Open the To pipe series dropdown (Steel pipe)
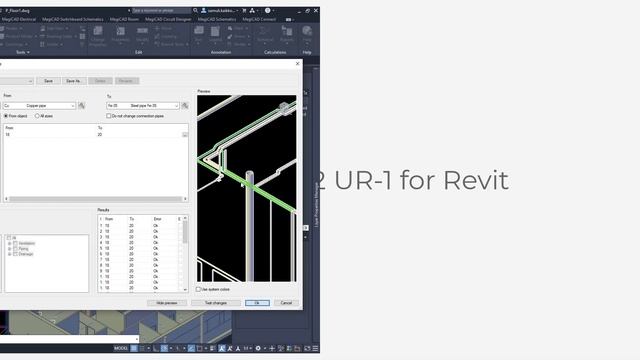640x360 pixels. (143, 106)
